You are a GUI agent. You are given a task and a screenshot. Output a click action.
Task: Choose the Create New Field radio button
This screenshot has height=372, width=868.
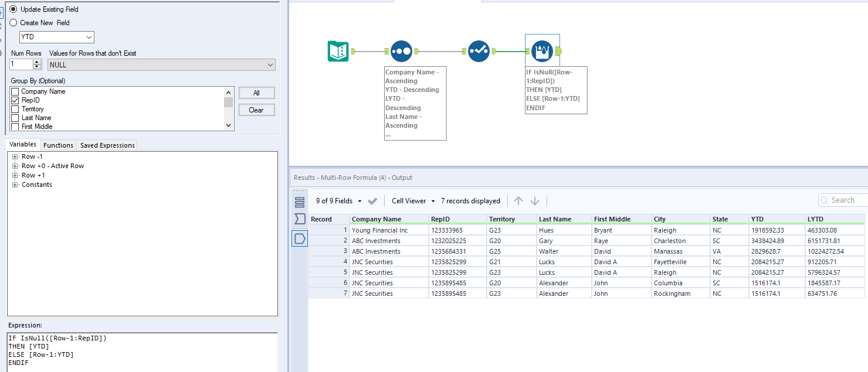click(x=13, y=23)
